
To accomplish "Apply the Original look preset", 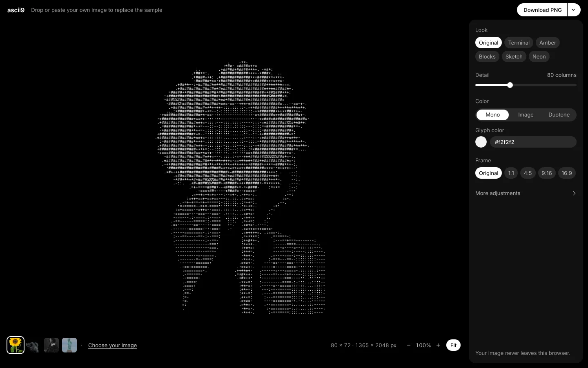I will pyautogui.click(x=488, y=43).
